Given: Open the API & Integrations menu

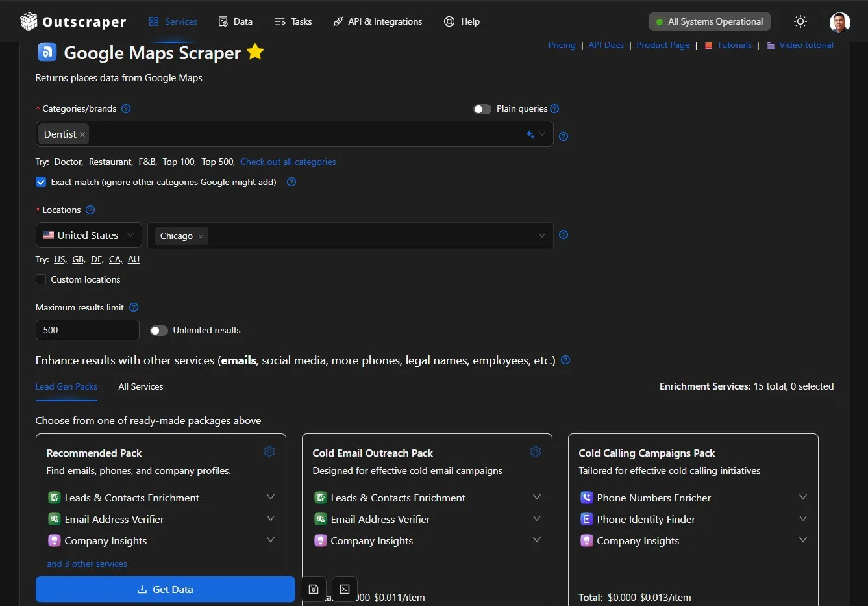Looking at the screenshot, I should pos(377,21).
